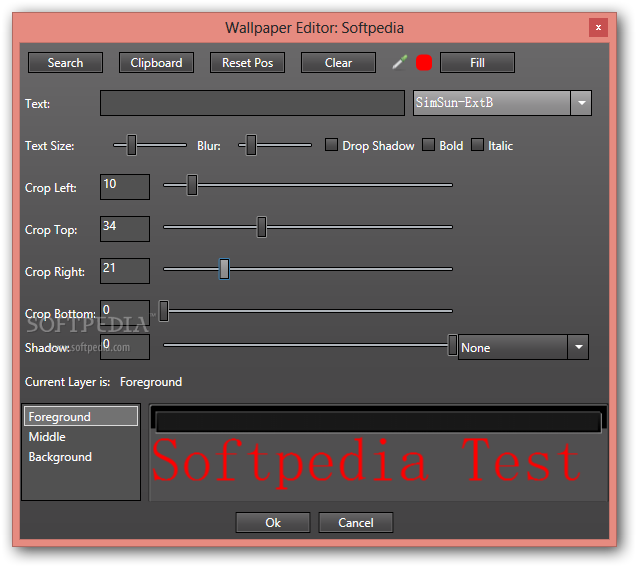Toggle the Italic checkbox
637x567 pixels.
click(477, 145)
